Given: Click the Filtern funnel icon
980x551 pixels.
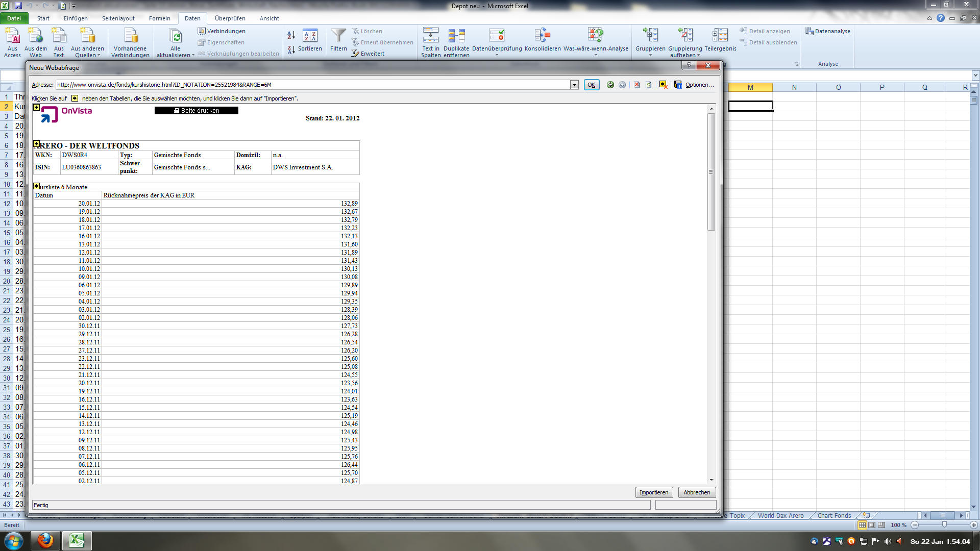Looking at the screenshot, I should (338, 36).
